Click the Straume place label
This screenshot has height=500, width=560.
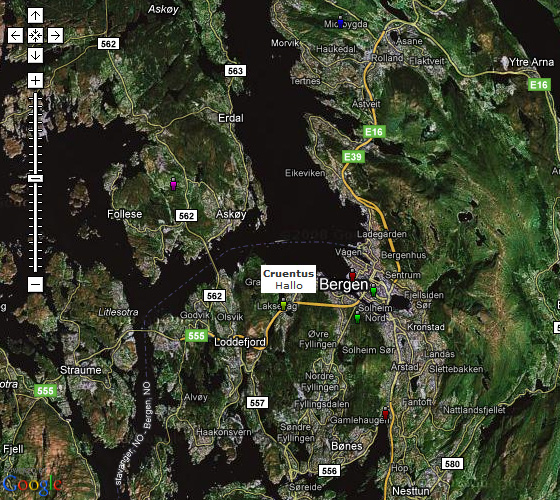[x=81, y=370]
